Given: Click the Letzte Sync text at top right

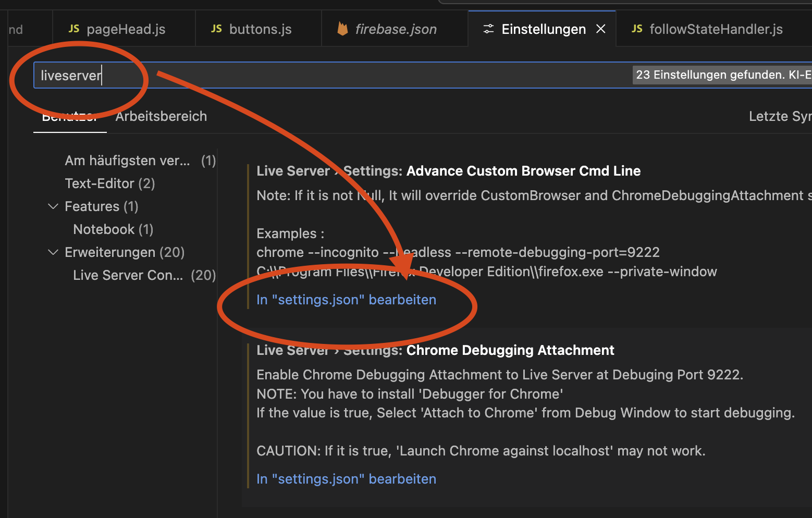Looking at the screenshot, I should (x=779, y=116).
